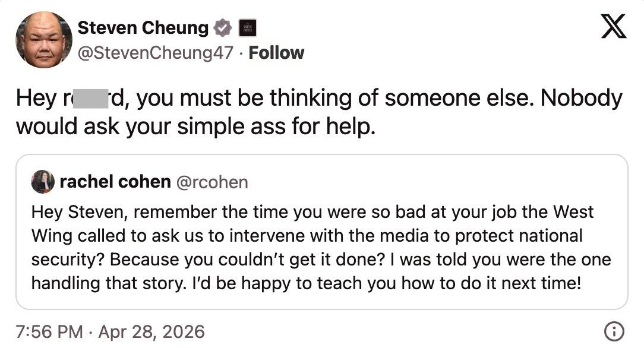Click the verified checkmark badge next to Steven Cheung
The image size is (644, 348).
tap(222, 27)
